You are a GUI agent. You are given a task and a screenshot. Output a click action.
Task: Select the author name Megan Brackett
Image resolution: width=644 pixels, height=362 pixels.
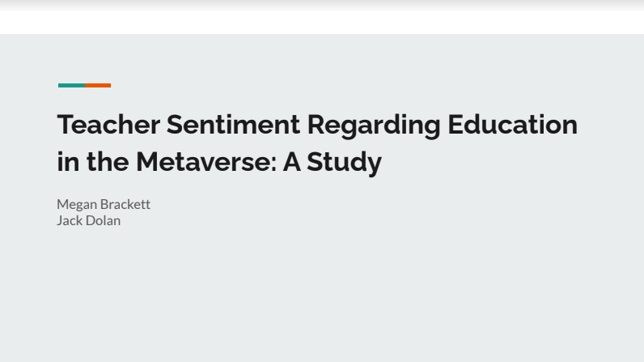pyautogui.click(x=104, y=204)
